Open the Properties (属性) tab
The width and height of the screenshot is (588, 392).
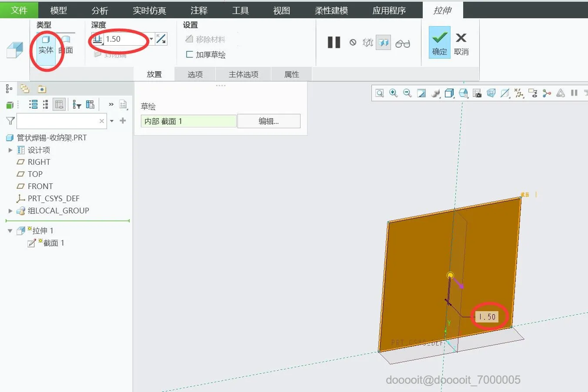tap(292, 74)
